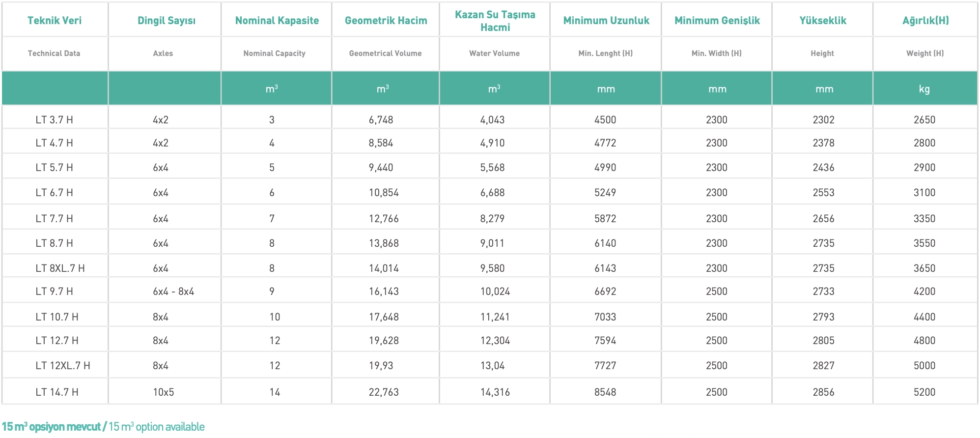The image size is (980, 438).
Task: Click the Nominal Kapasite column header
Action: [x=277, y=21]
